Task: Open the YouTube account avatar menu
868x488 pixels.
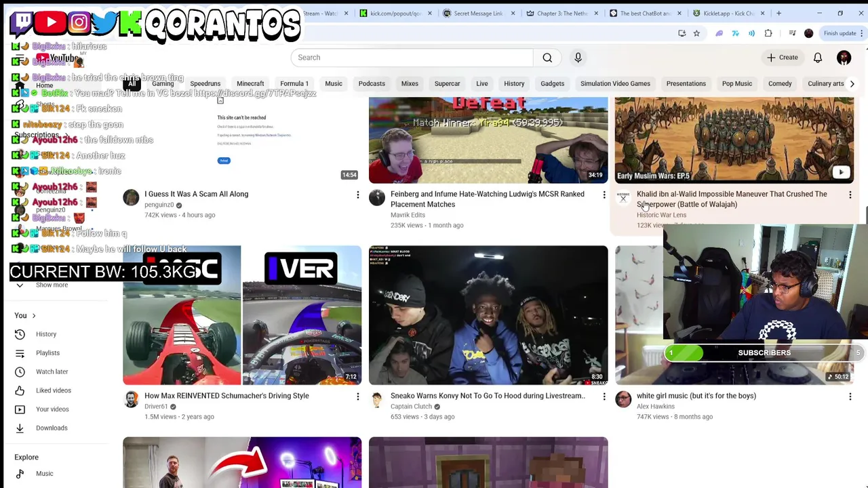Action: click(x=844, y=58)
